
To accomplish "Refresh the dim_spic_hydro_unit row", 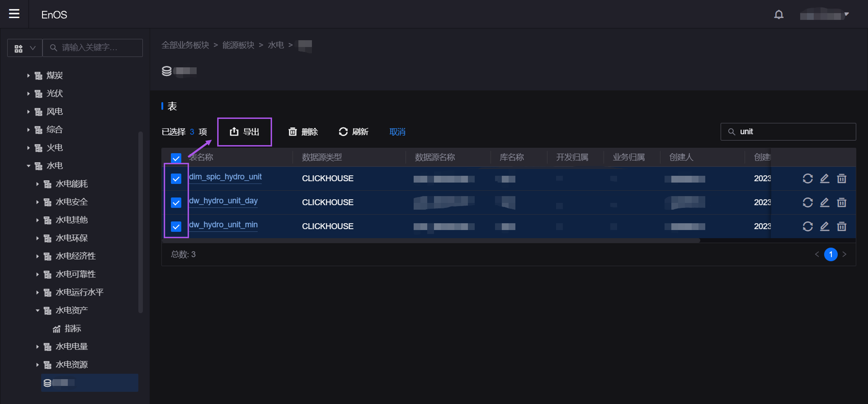I will pos(808,178).
